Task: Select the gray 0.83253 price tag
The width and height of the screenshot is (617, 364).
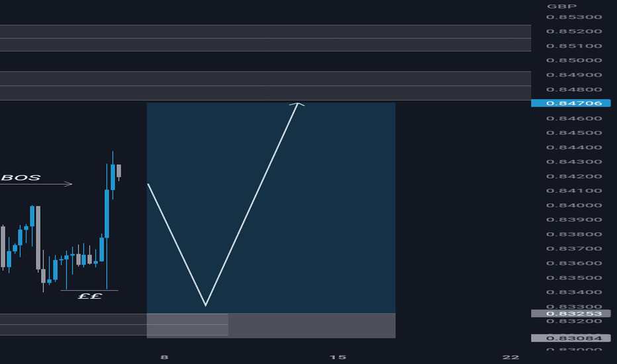Action: coord(571,314)
